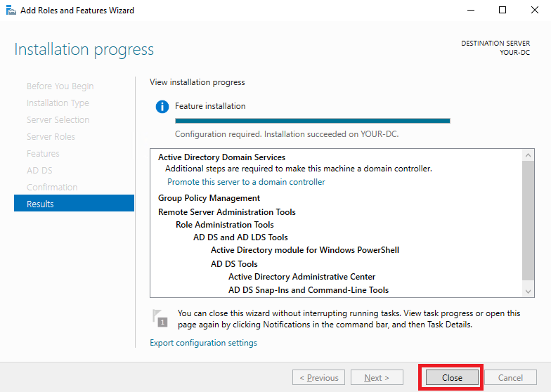Screen dimensions: 551x392
Task: Maximize the wizard window
Action: (x=503, y=10)
